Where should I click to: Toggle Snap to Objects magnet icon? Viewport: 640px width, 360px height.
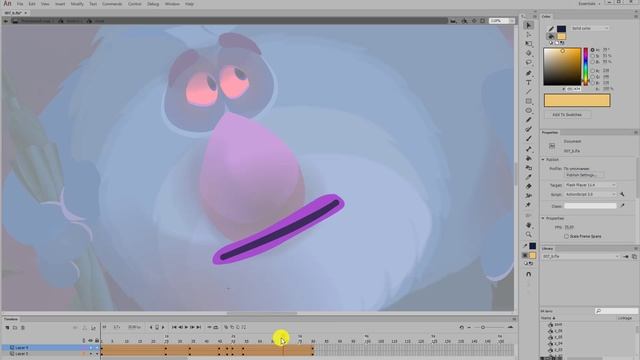point(529,274)
